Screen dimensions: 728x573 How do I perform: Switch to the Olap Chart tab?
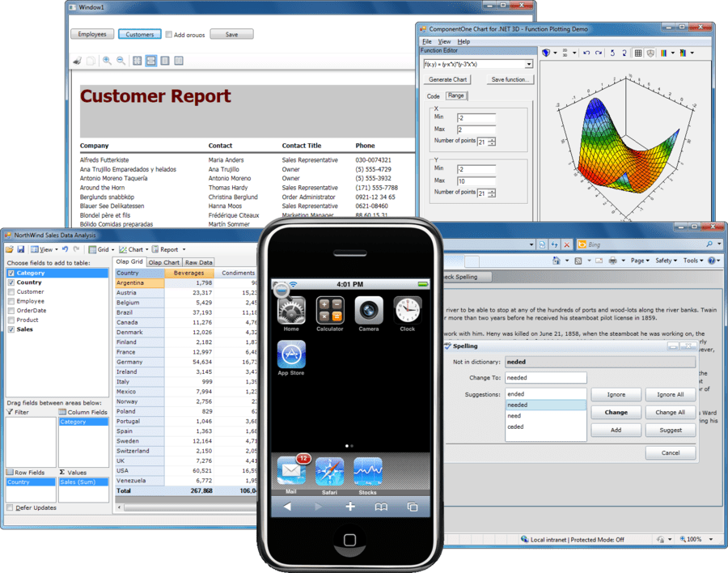click(x=164, y=262)
